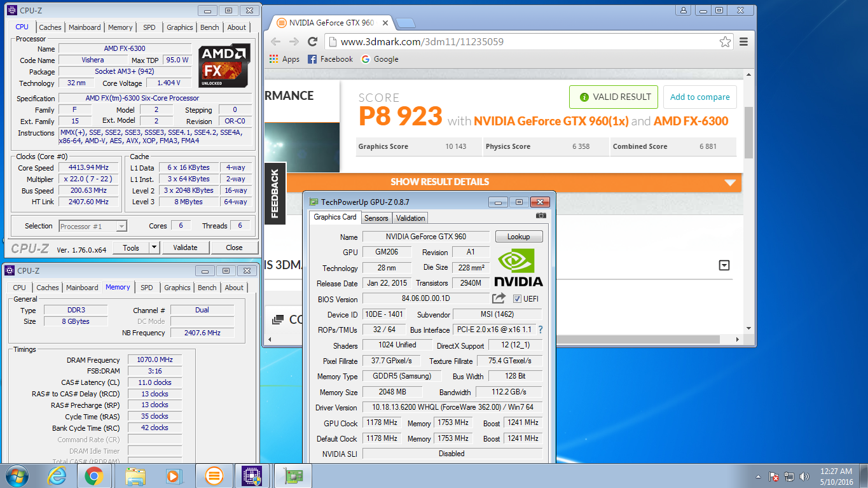Screen dimensions: 868x488
Task: Expand the collapsed section arrow on the 3DMark page
Action: [x=724, y=265]
